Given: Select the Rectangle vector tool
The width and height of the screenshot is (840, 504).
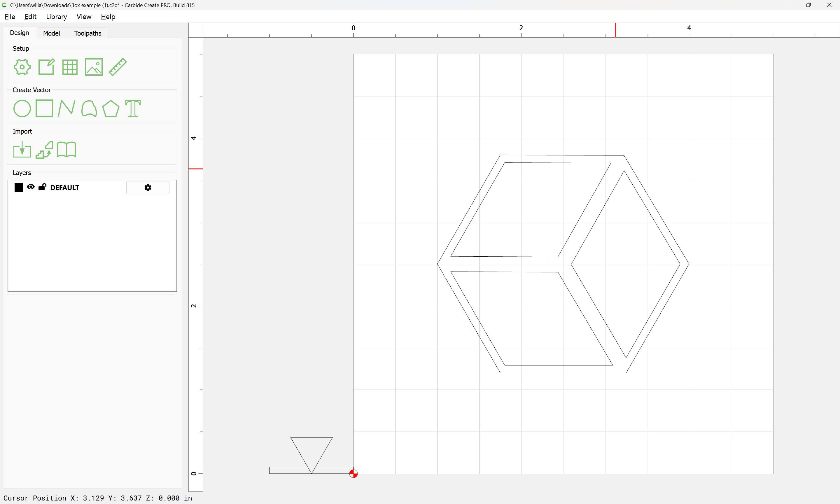Looking at the screenshot, I should [x=44, y=108].
